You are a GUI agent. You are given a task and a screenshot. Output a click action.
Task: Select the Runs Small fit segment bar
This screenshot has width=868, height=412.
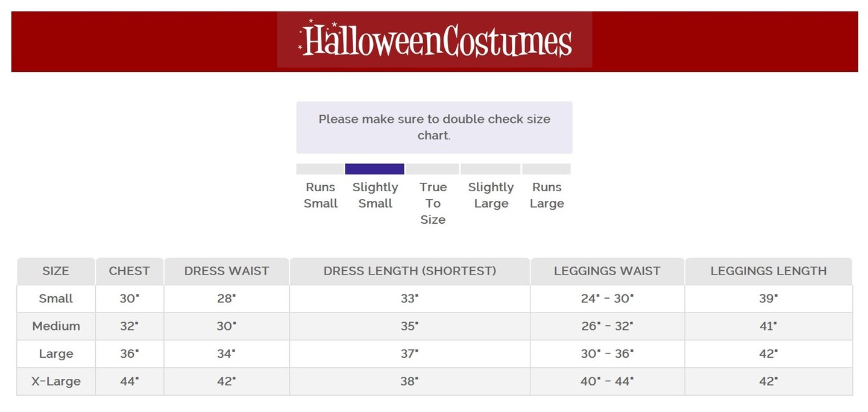click(320, 169)
